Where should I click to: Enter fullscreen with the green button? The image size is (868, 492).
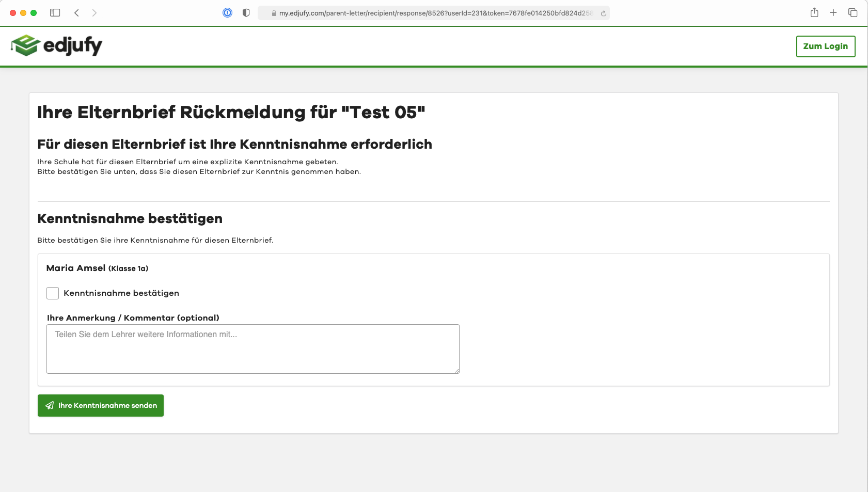[x=34, y=13]
